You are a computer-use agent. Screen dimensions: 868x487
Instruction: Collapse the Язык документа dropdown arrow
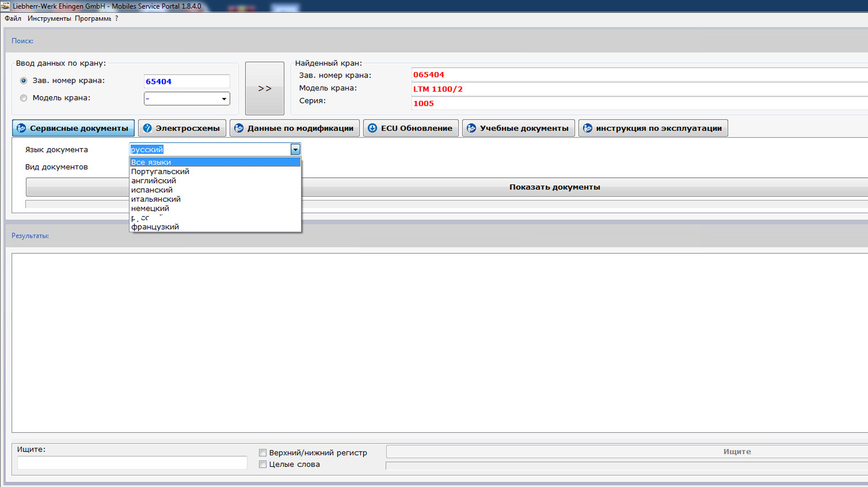[295, 150]
